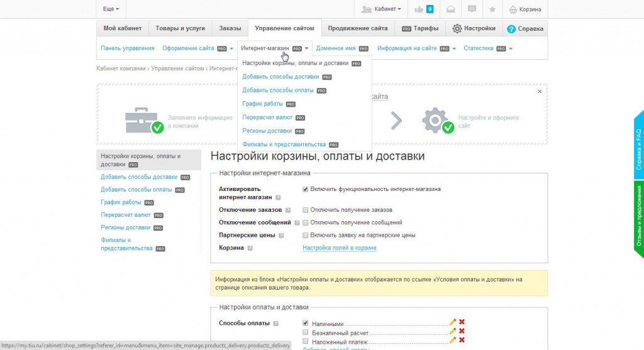Screen dimensions: 644x350
Task: Check the Наложенный платеж checkbox
Action: [305, 341]
